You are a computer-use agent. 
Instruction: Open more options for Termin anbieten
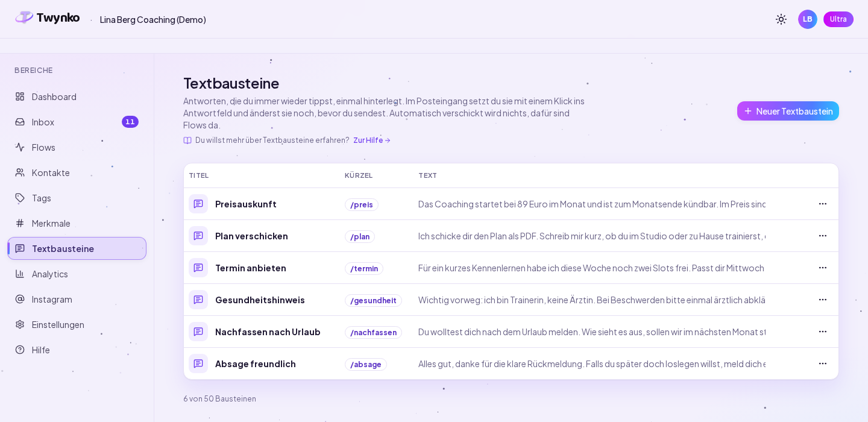[x=823, y=268]
